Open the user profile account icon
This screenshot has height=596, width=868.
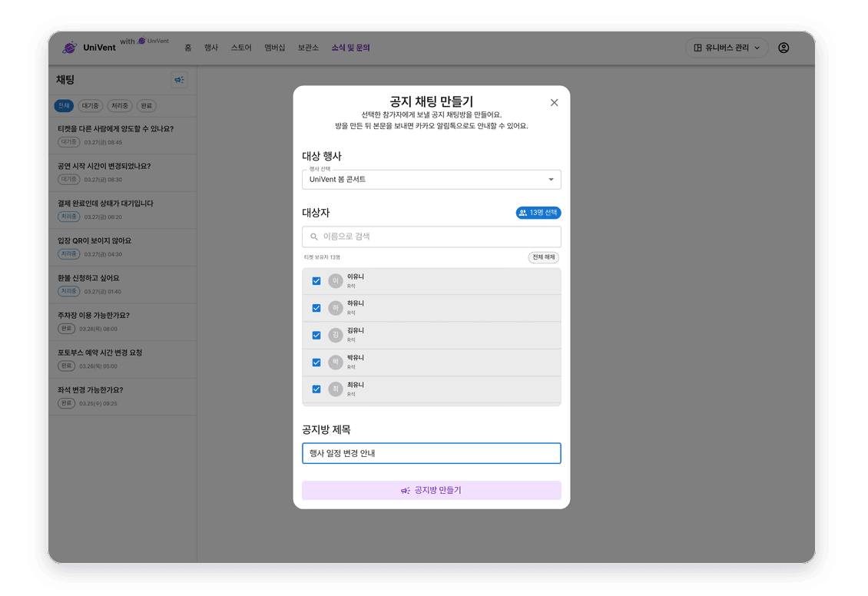pyautogui.click(x=784, y=48)
